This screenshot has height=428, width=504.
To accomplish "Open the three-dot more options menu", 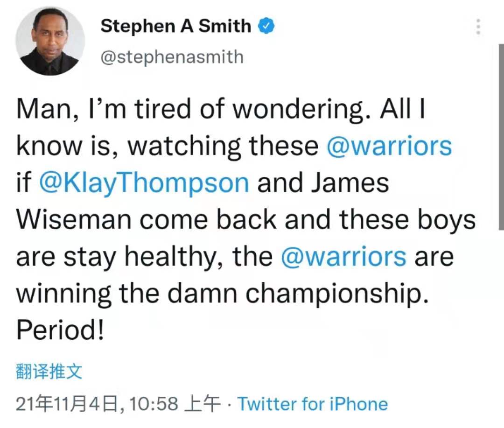I will (478, 27).
